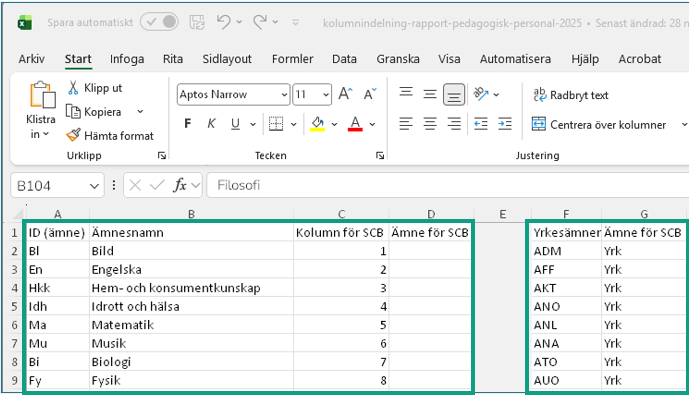Screen dimensions: 689x395
Task: Open the Hjälp tab
Action: (585, 59)
